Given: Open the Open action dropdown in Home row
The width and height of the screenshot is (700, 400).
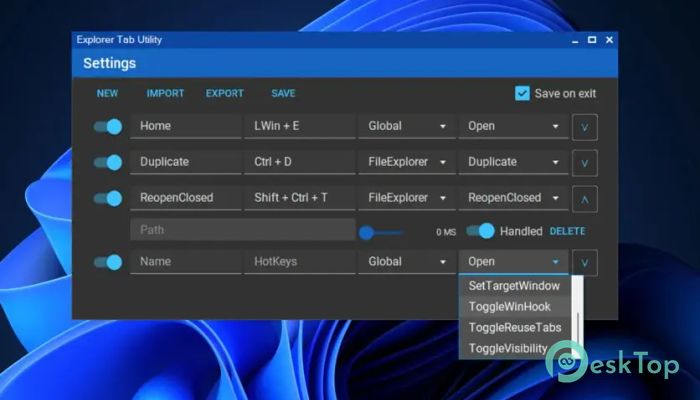Looking at the screenshot, I should (513, 126).
